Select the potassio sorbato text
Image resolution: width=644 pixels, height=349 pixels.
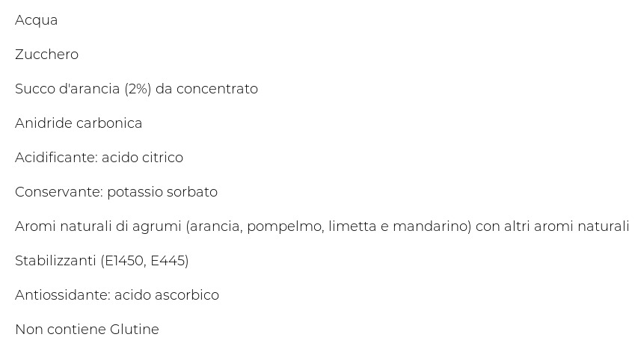pyautogui.click(x=162, y=192)
